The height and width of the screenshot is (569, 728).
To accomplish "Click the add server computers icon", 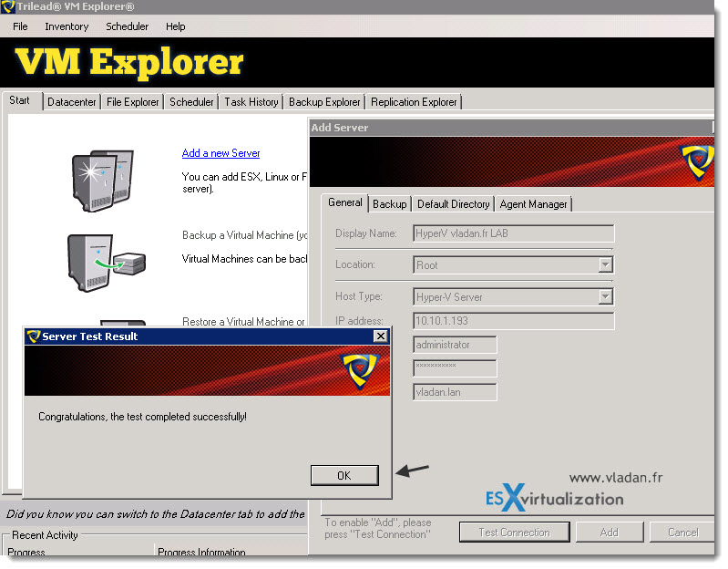I will tap(103, 181).
